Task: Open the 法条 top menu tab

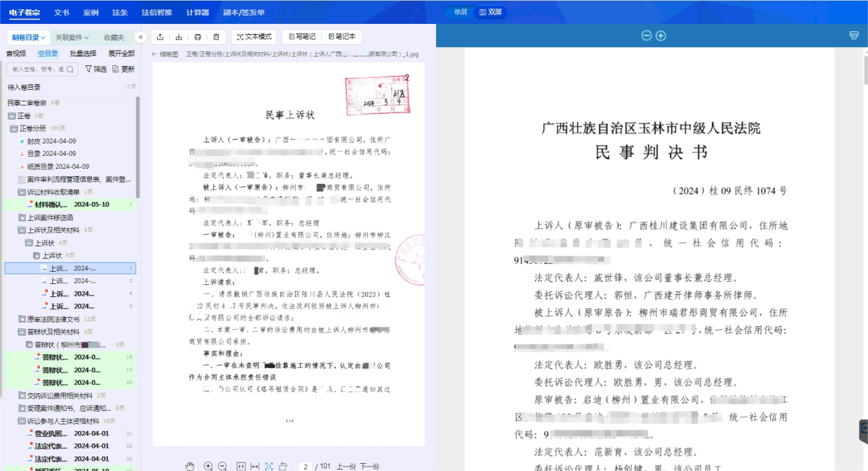Action: tap(120, 12)
